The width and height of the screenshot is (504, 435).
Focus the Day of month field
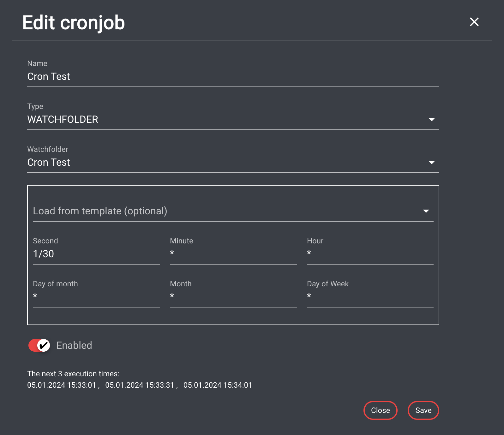tap(96, 297)
